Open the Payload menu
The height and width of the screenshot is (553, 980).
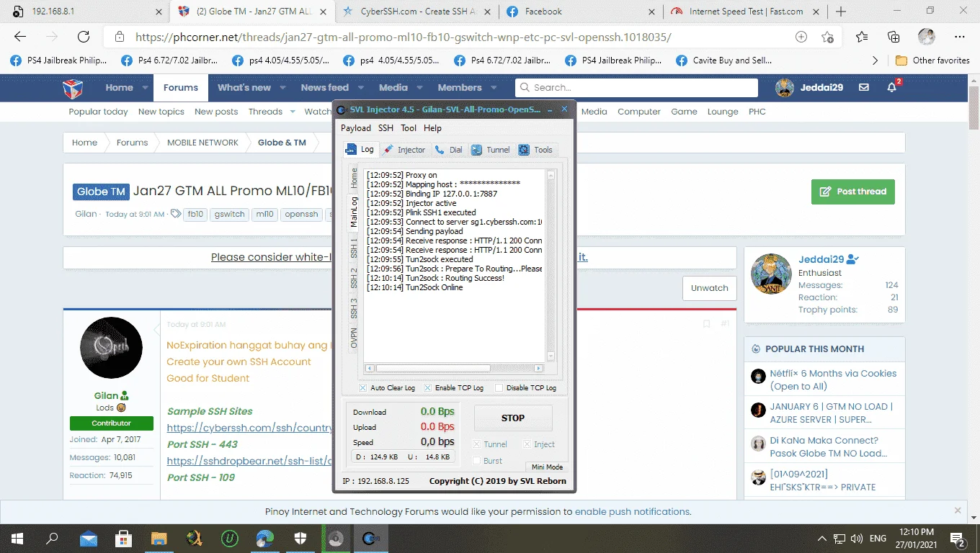pos(356,128)
